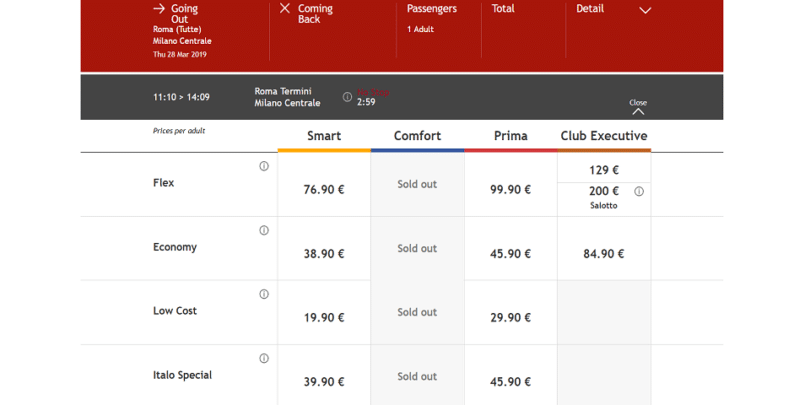This screenshot has height=405, width=810.
Task: Select Prima Economy fare 45.90 €
Action: (510, 254)
